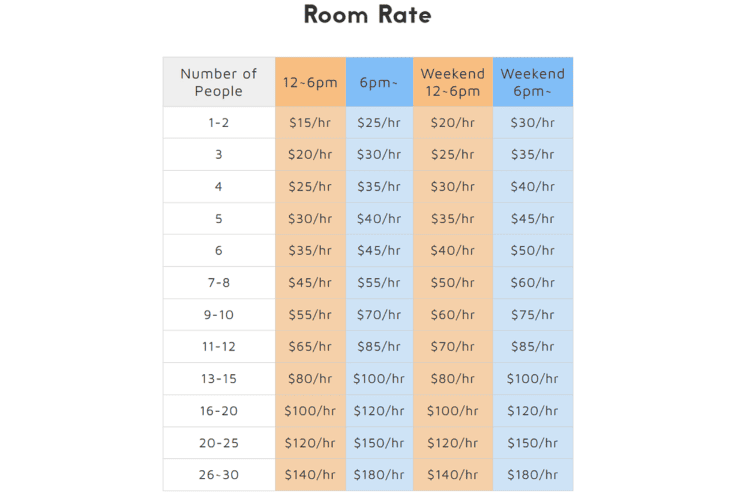Click $45/hr weekend evening rate for 5
The width and height of the screenshot is (740, 492).
533,219
